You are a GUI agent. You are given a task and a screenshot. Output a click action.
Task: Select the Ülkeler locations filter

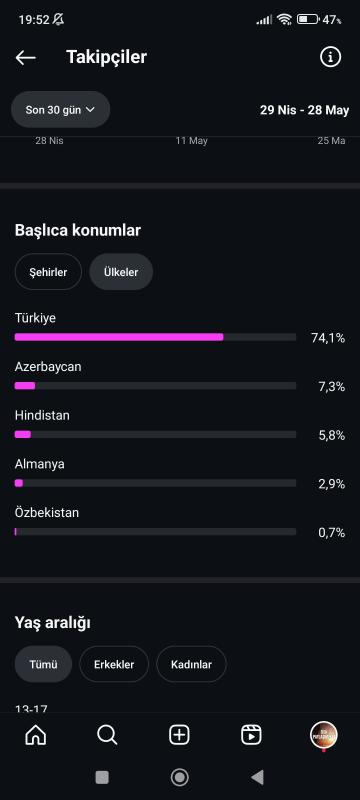coord(121,272)
